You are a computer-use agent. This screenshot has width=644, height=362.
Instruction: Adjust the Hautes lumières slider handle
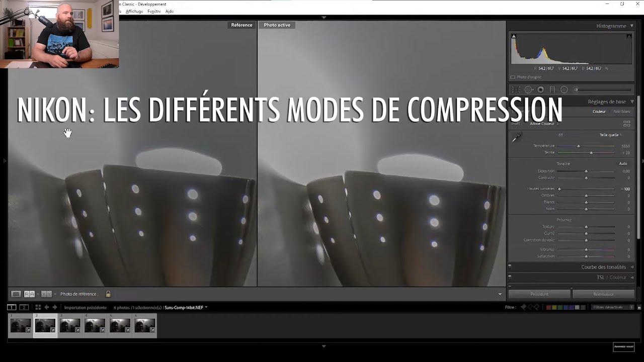pos(559,189)
